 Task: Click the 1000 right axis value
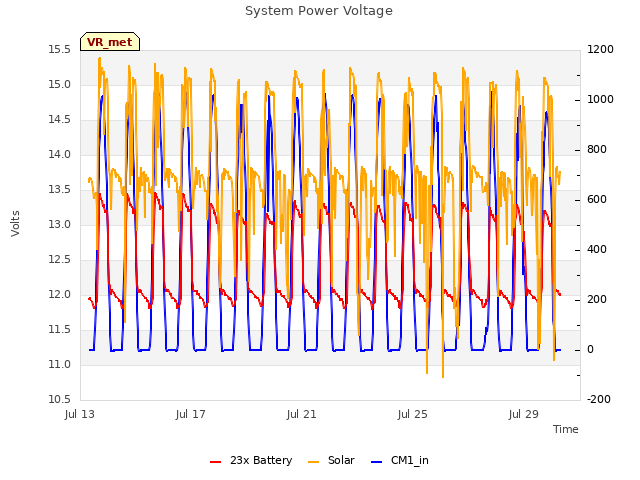[600, 100]
